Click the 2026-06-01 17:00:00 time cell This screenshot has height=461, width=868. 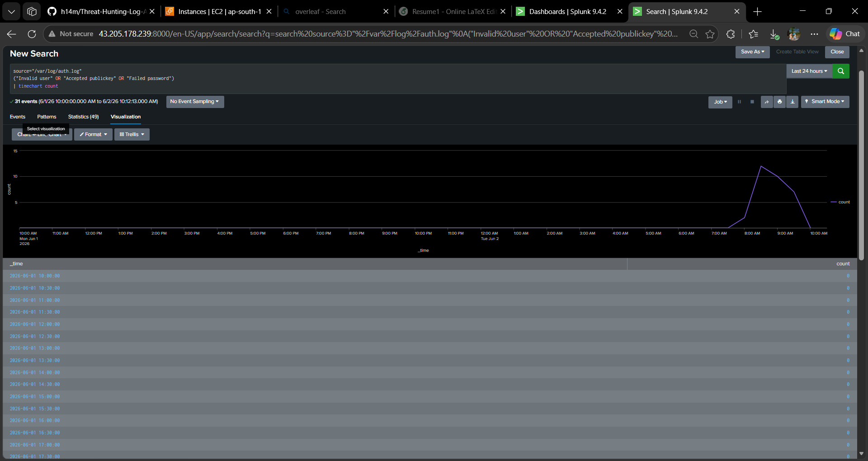(35, 445)
